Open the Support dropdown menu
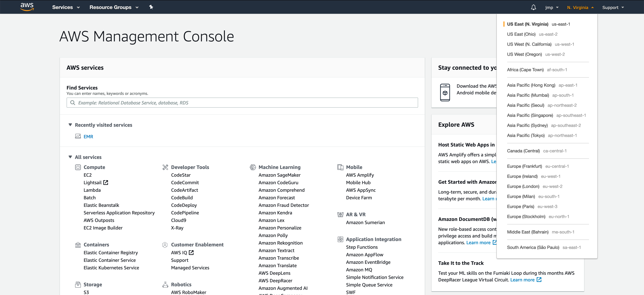The image size is (644, 295). (x=613, y=8)
